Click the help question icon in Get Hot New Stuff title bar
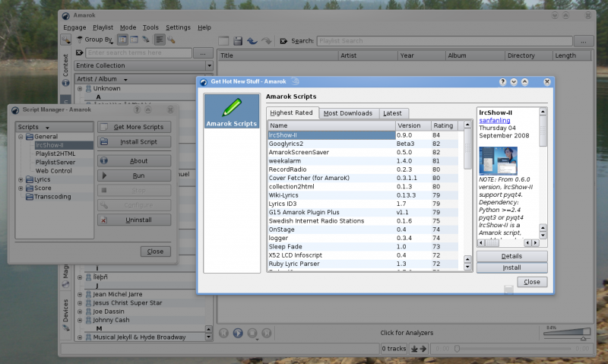 502,82
